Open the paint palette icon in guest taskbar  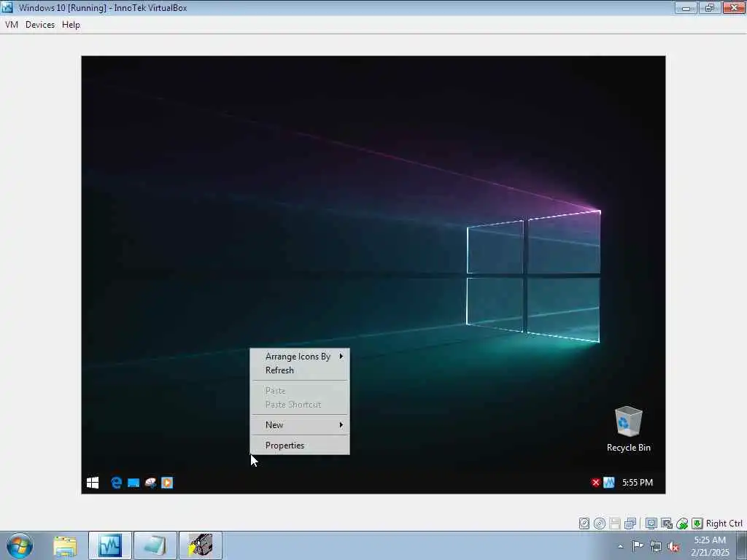click(150, 483)
